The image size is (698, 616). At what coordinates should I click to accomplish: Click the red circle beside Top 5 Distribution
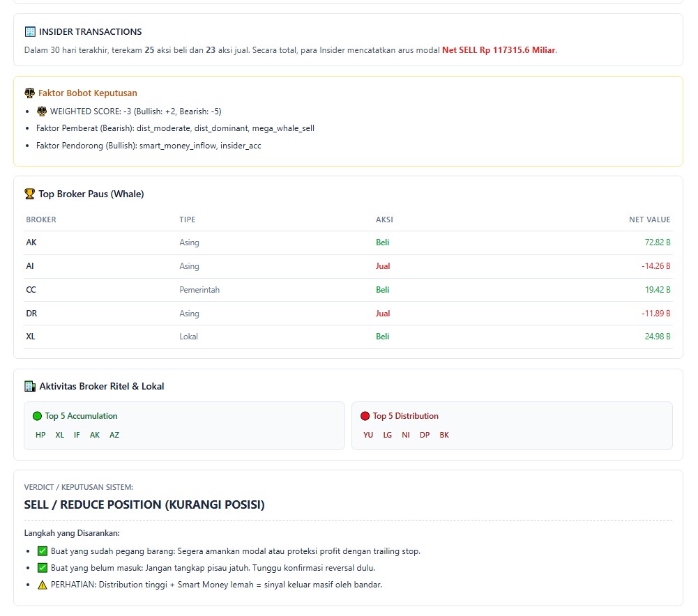[365, 417]
